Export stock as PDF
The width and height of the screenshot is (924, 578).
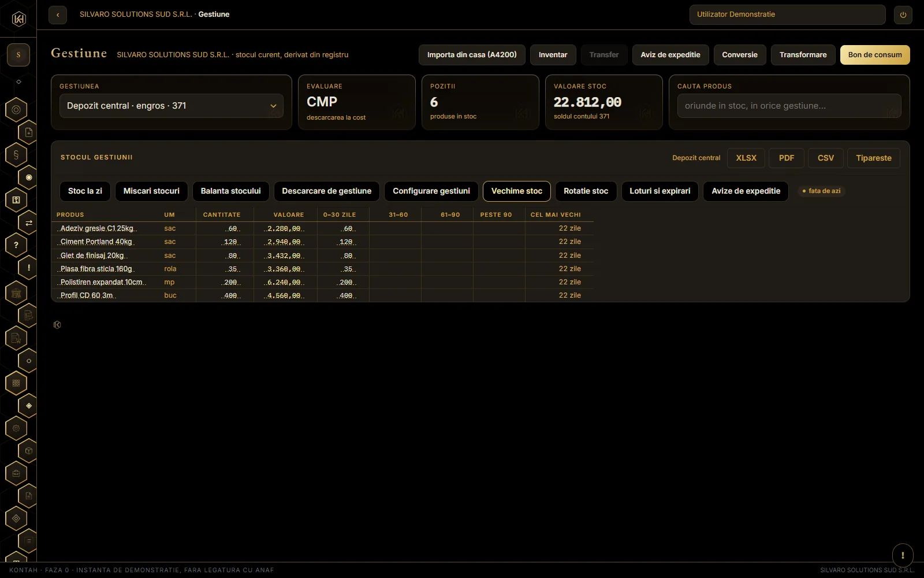(787, 158)
